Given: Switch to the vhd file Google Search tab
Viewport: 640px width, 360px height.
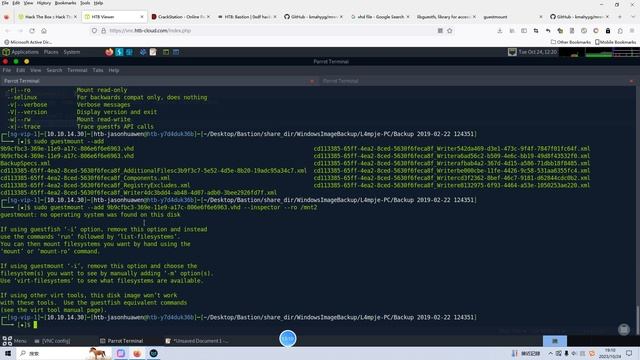Looking at the screenshot, I should [380, 17].
